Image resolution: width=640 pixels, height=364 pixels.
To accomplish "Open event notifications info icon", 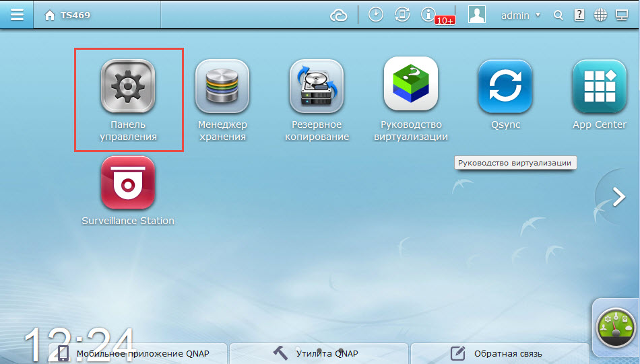I will pos(428,15).
